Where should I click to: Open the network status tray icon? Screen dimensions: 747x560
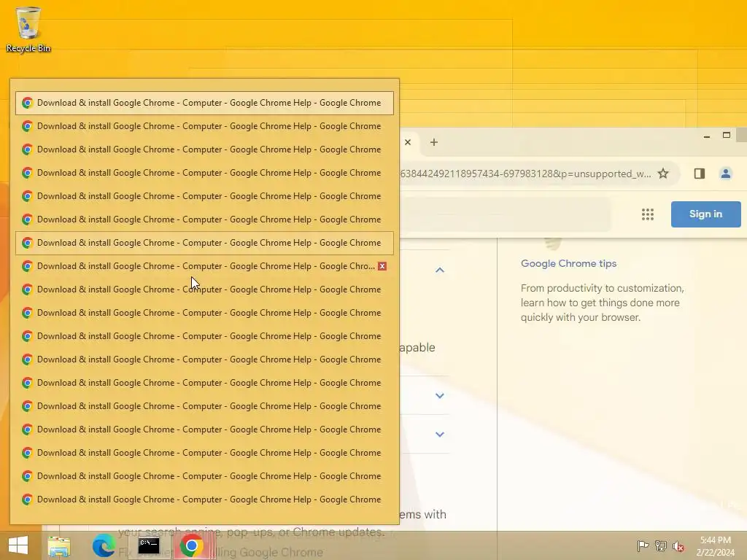click(661, 546)
